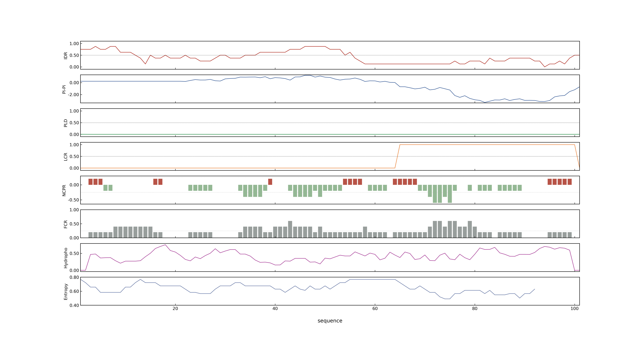Screen dimensions: 644x343
Task: Click the 1.00 tick on IDR axis
Action: [74, 44]
